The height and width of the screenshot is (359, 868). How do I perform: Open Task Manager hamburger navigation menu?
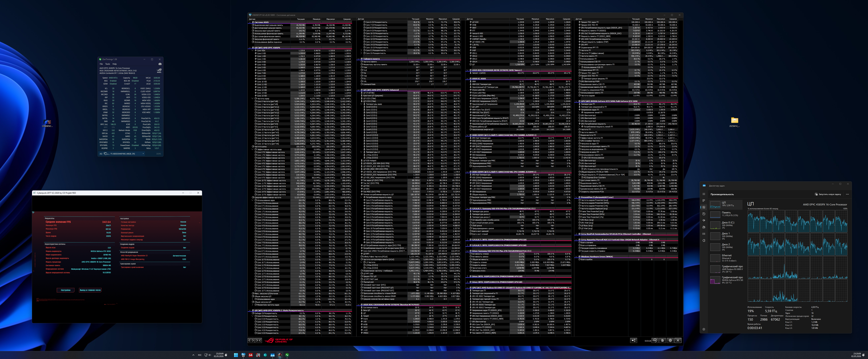pos(703,194)
